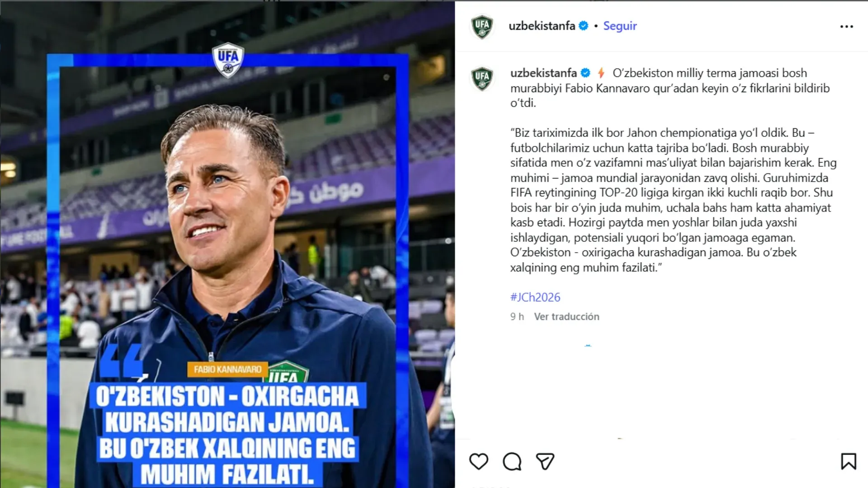
Task: Save post with the bookmark icon
Action: [x=848, y=461]
